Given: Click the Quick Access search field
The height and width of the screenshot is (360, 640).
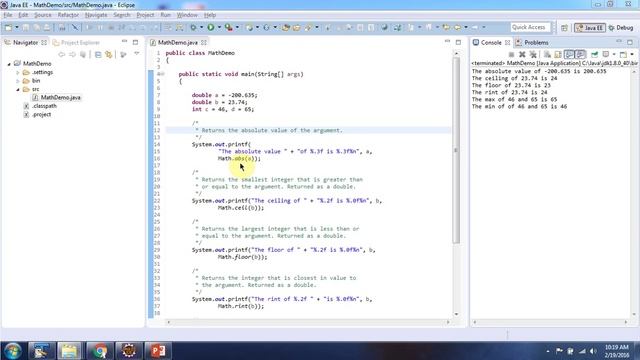Looking at the screenshot, I should 530,27.
